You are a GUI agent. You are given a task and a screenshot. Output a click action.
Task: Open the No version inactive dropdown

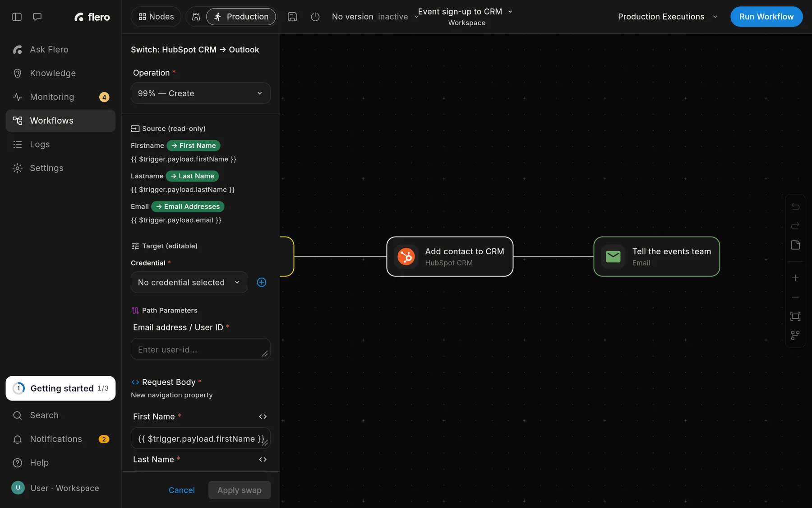(375, 17)
